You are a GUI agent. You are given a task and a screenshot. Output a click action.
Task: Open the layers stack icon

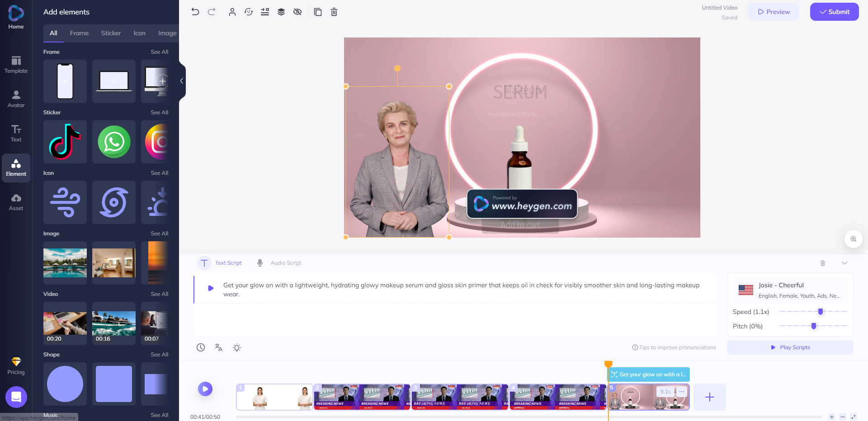coord(281,12)
